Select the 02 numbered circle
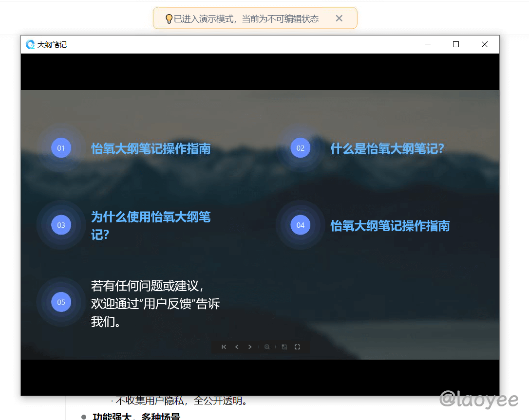 click(x=300, y=148)
